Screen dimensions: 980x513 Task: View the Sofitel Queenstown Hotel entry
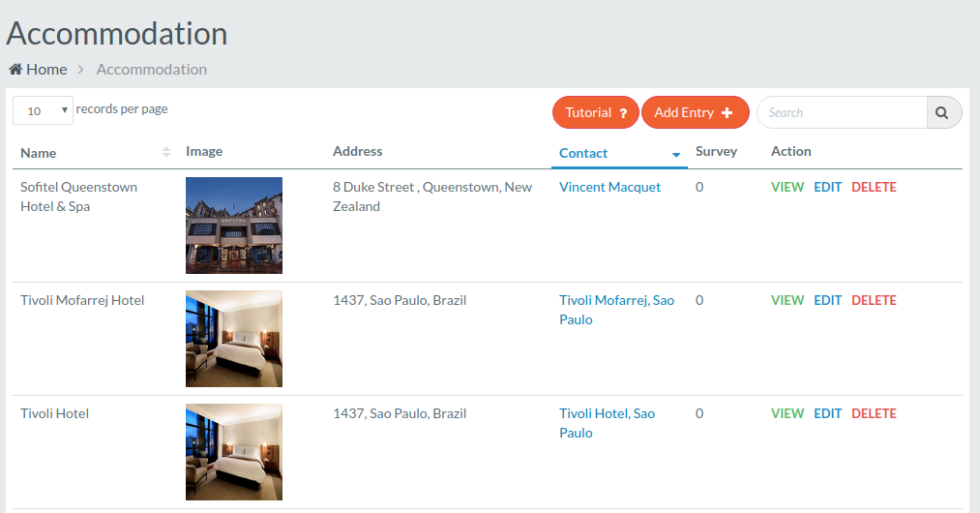click(x=787, y=187)
